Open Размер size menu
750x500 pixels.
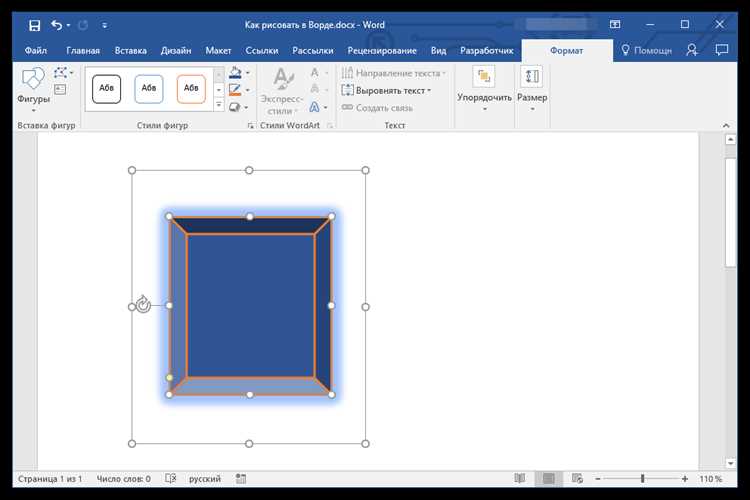tap(532, 90)
